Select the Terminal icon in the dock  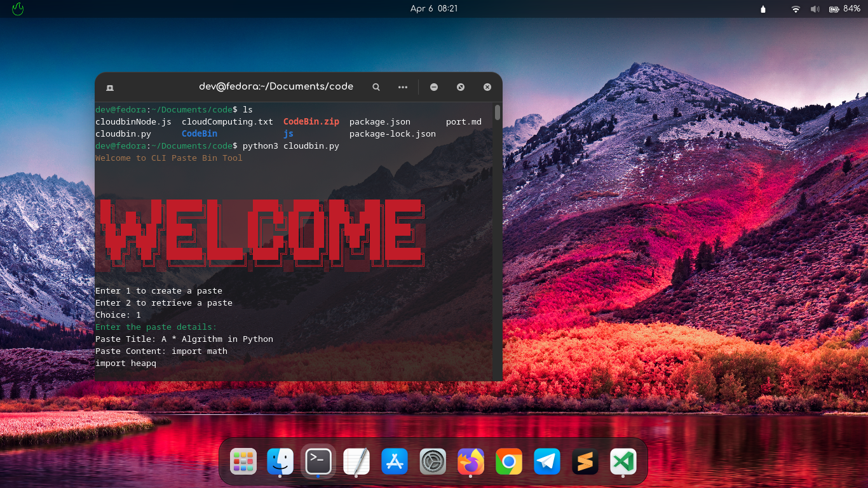point(318,461)
